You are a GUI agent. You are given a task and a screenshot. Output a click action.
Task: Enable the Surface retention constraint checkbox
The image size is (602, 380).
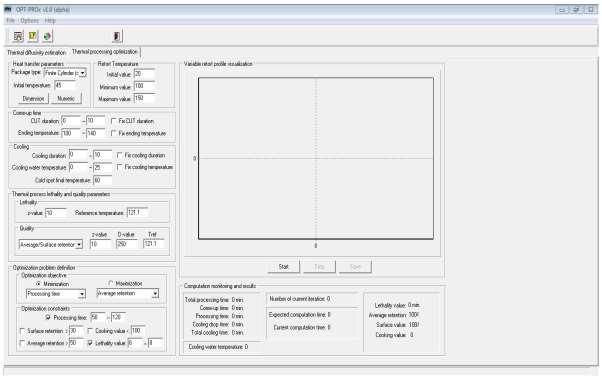(22, 331)
